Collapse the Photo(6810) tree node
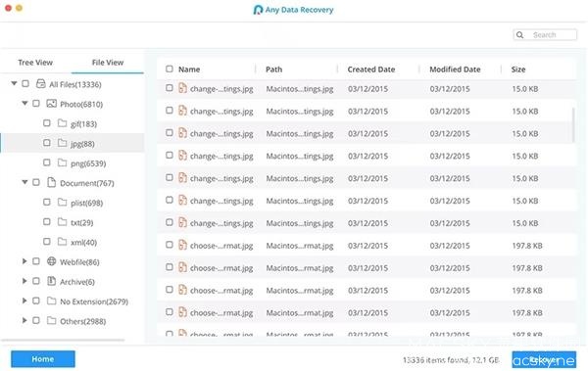Image resolution: width=588 pixels, height=371 pixels. pyautogui.click(x=24, y=103)
